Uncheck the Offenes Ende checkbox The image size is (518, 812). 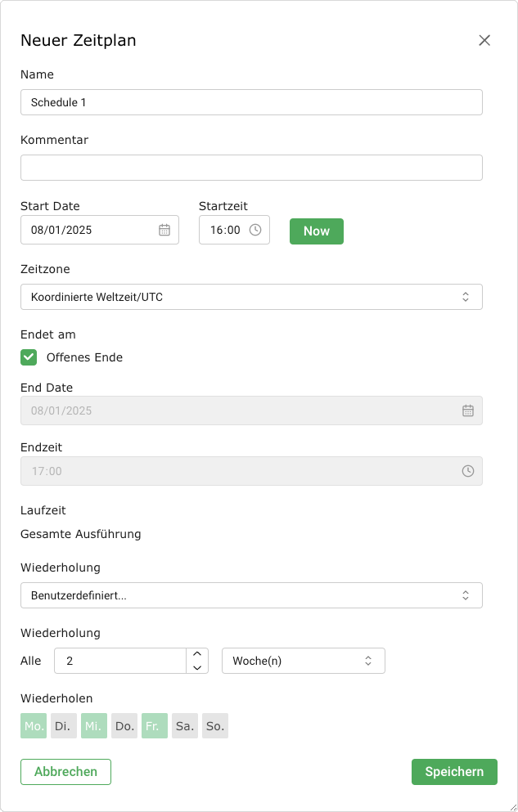[29, 357]
